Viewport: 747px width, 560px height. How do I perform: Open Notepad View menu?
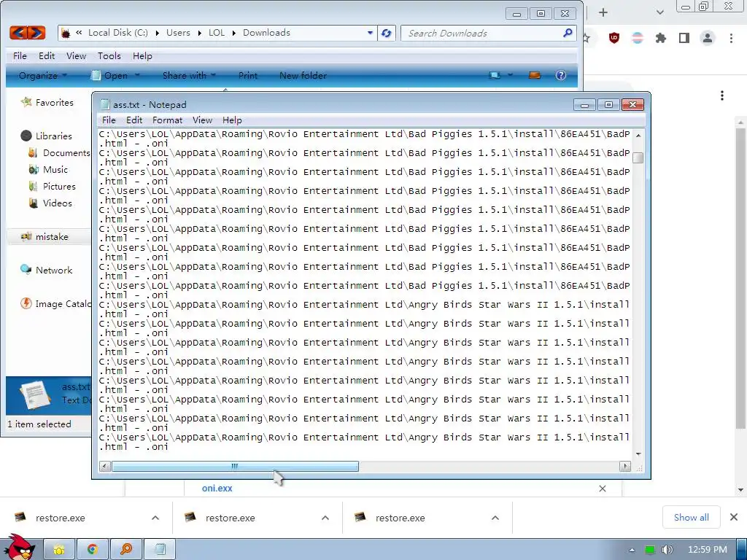pyautogui.click(x=202, y=120)
